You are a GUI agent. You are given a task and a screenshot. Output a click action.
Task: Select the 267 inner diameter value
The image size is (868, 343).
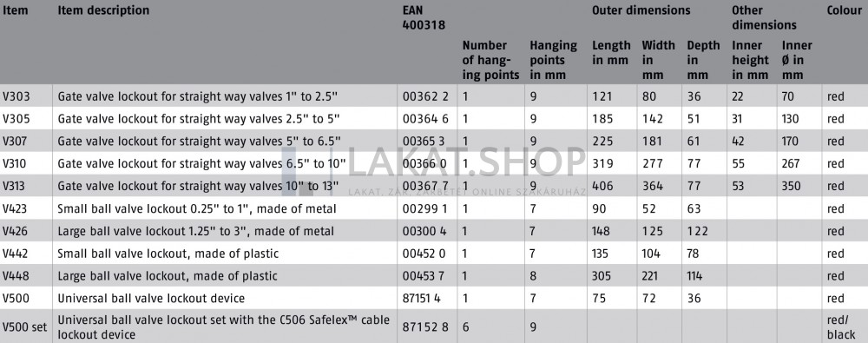[x=791, y=163]
